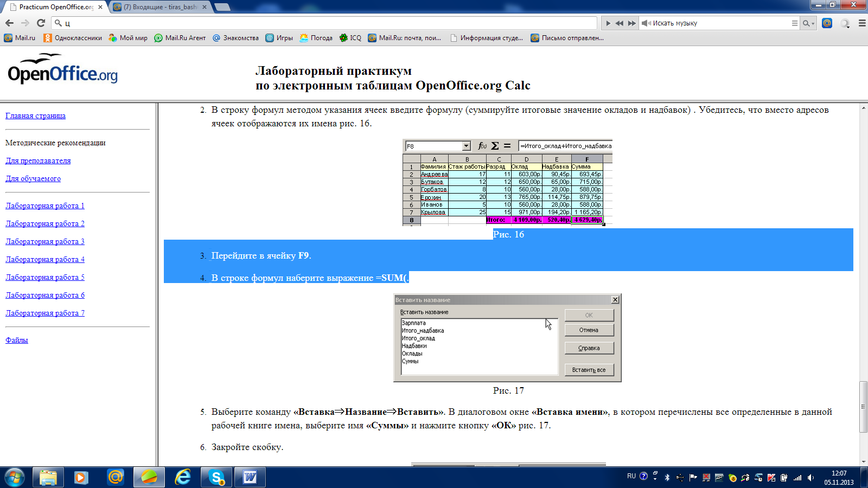Click the forward navigation arrow
The width and height of the screenshot is (868, 488).
25,23
